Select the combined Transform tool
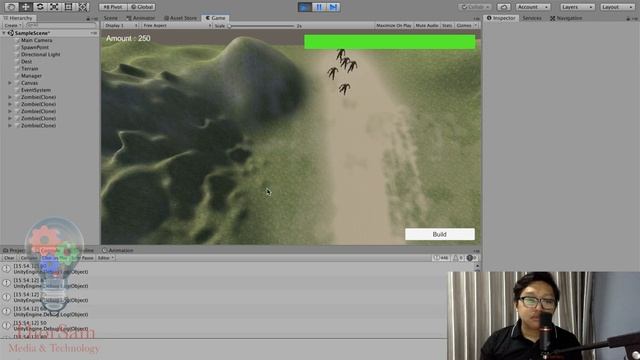 [x=83, y=7]
